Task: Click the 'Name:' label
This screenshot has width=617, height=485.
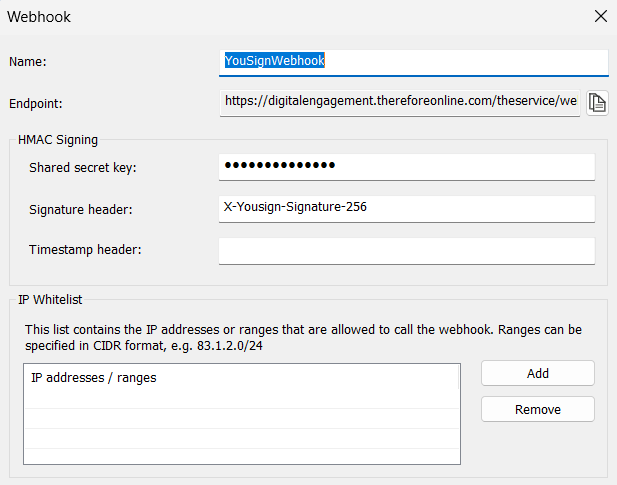Action: pyautogui.click(x=28, y=62)
